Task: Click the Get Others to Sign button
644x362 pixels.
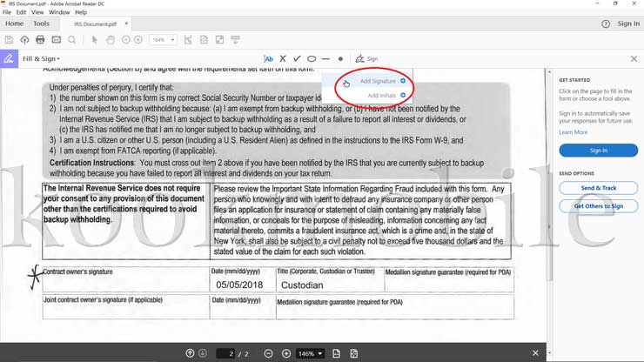Action: point(599,206)
